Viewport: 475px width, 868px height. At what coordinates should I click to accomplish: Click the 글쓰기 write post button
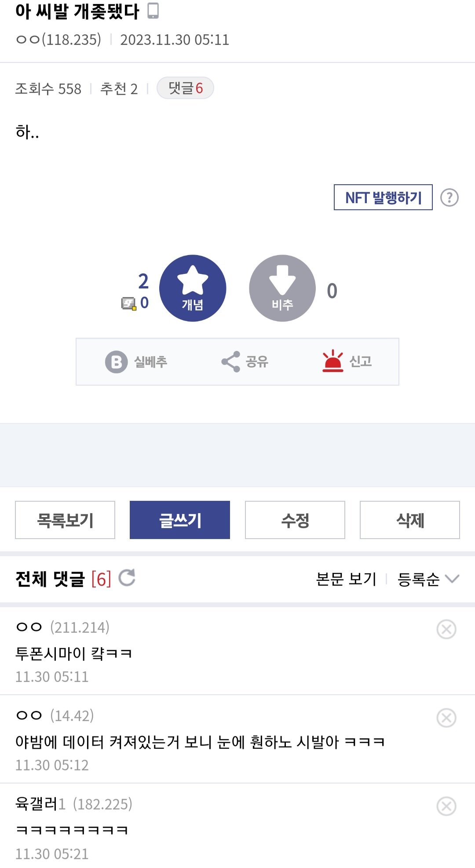(180, 520)
